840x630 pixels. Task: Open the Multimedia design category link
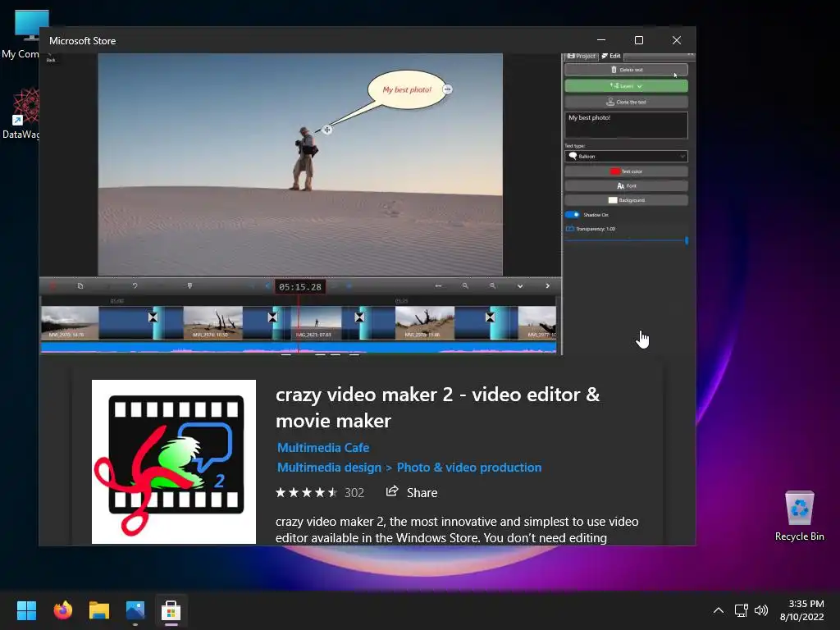329,467
